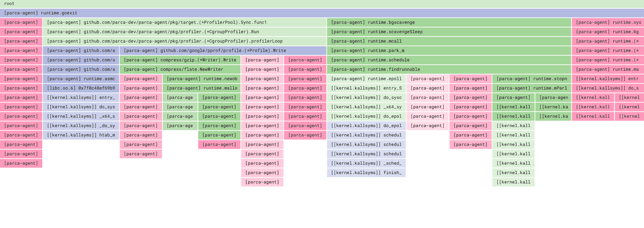Click the runtime.sys frame at right edge

608,22
